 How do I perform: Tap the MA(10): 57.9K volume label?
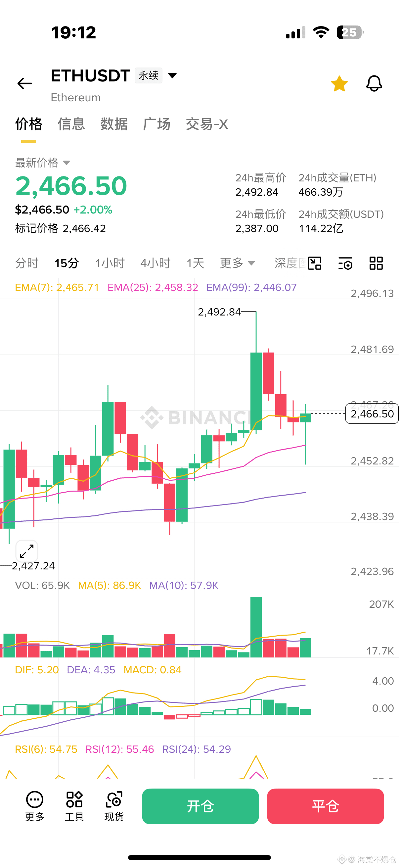(184, 585)
